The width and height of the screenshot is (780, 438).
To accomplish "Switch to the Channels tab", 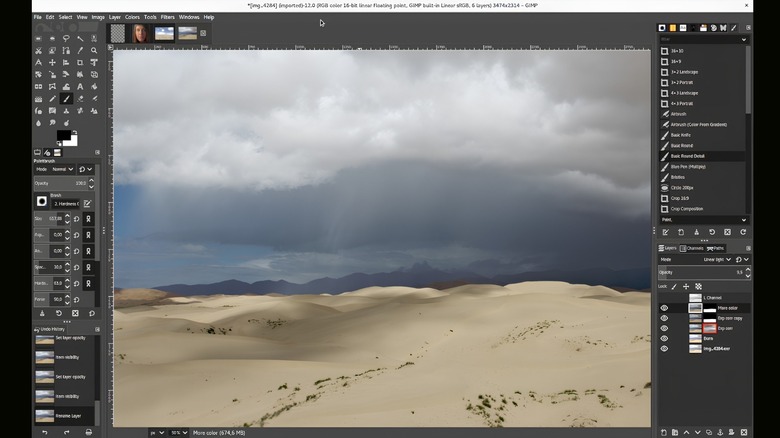I will click(x=692, y=248).
